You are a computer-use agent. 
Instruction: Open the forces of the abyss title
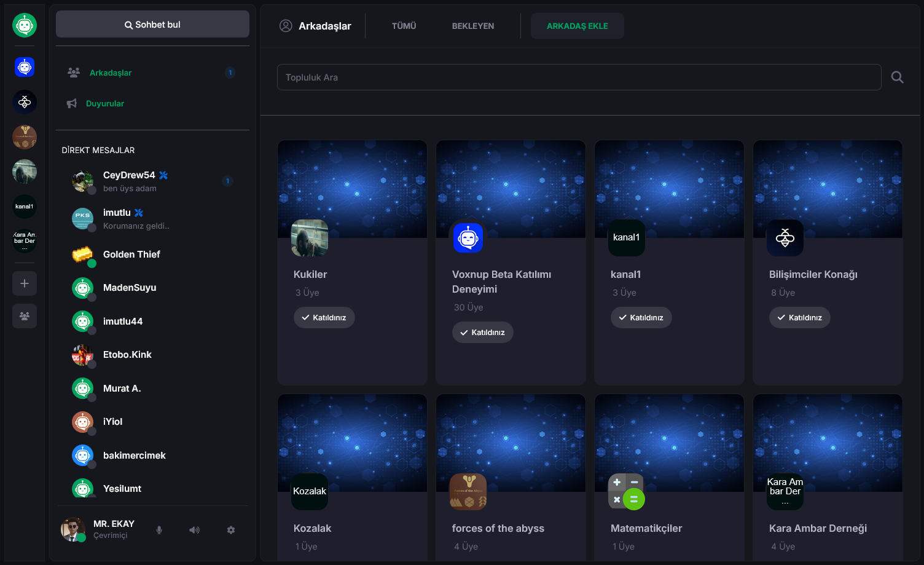[x=498, y=528]
